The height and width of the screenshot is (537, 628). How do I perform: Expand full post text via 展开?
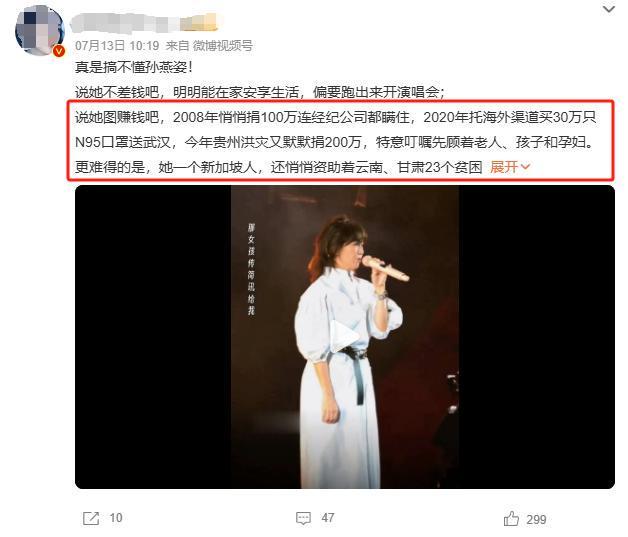pyautogui.click(x=504, y=167)
